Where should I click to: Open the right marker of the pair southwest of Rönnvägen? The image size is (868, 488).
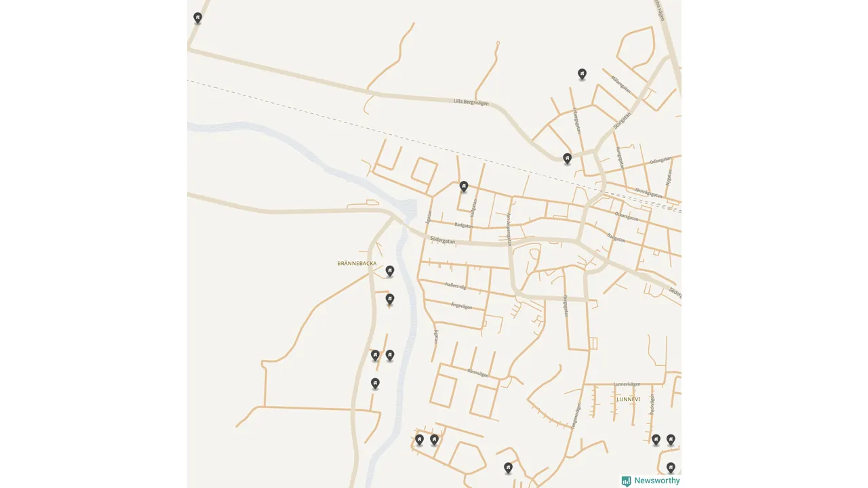tap(434, 440)
